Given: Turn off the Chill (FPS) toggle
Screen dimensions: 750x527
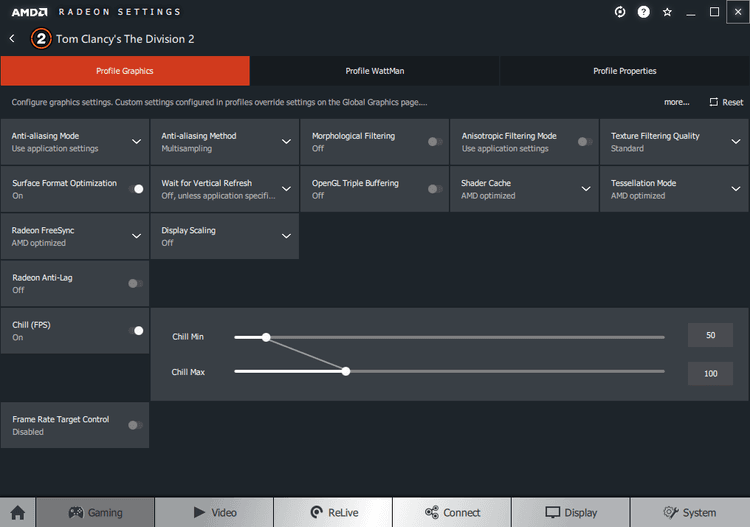Looking at the screenshot, I should pyautogui.click(x=135, y=331).
